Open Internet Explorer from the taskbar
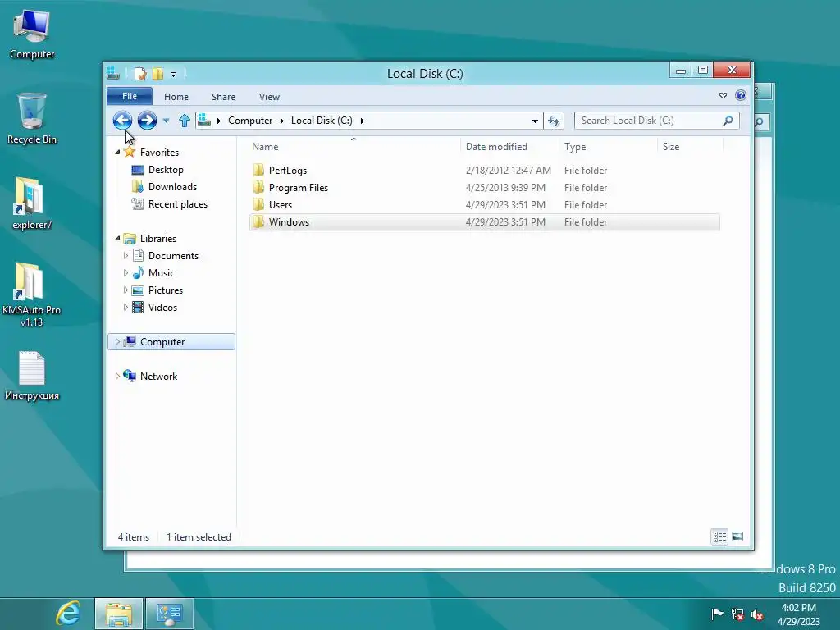 pos(69,614)
